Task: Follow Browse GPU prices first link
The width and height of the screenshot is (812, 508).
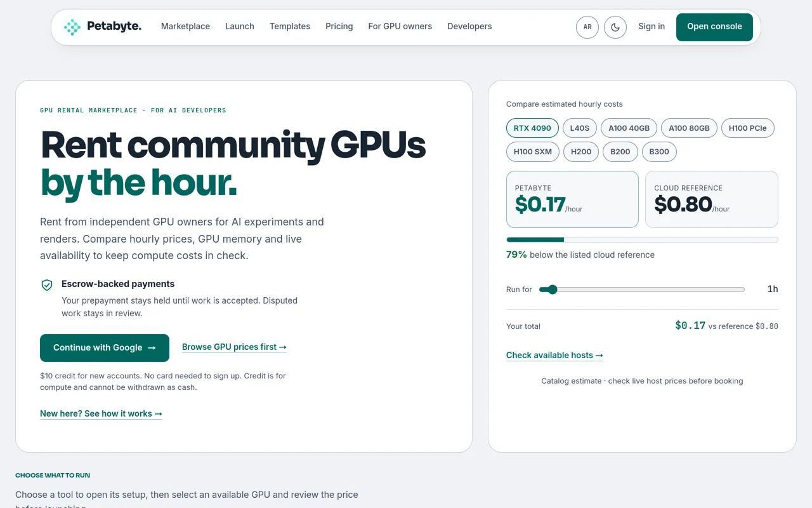Action: tap(234, 347)
